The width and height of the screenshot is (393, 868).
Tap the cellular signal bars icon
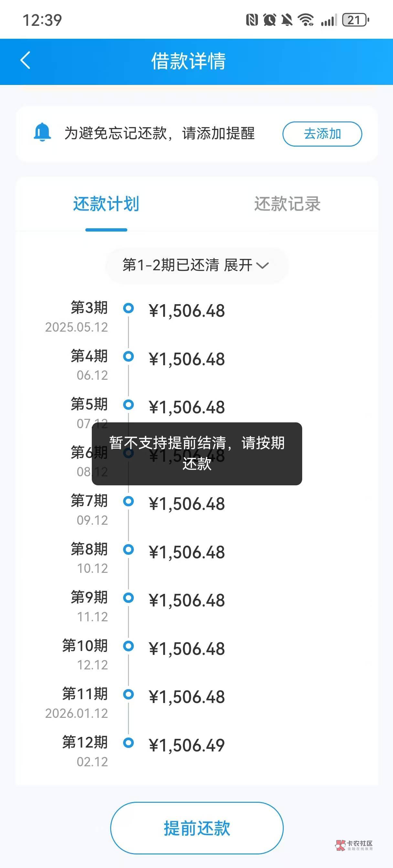(x=329, y=20)
